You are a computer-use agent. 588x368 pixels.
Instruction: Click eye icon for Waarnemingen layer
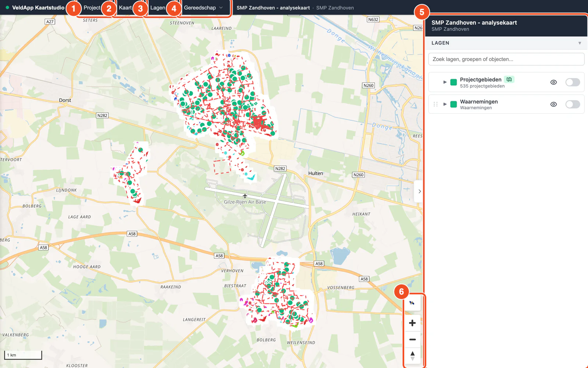pos(553,104)
